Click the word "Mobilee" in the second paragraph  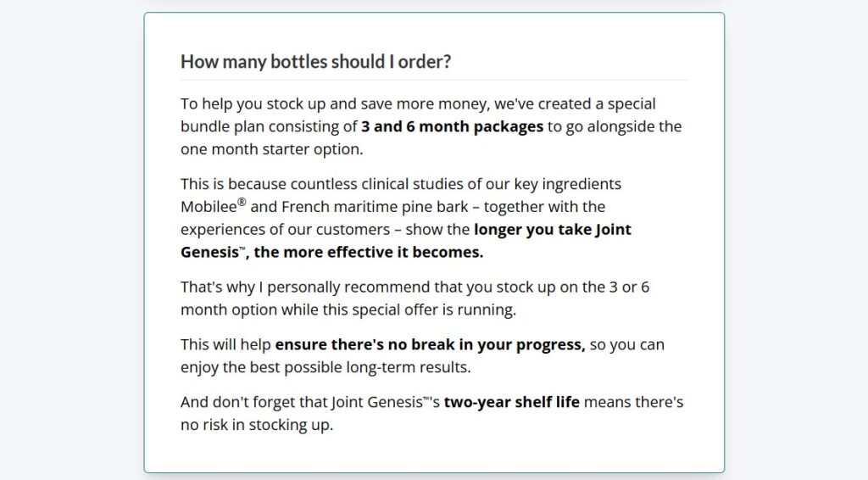[x=209, y=207]
